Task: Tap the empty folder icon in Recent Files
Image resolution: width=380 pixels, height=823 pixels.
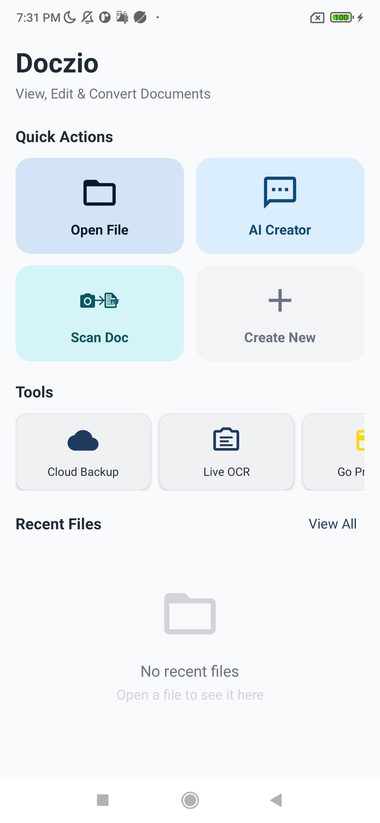Action: pos(190,614)
